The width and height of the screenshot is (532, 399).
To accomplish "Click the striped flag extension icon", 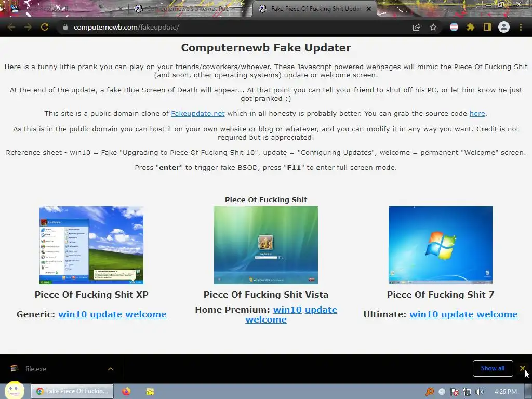I will [x=454, y=27].
